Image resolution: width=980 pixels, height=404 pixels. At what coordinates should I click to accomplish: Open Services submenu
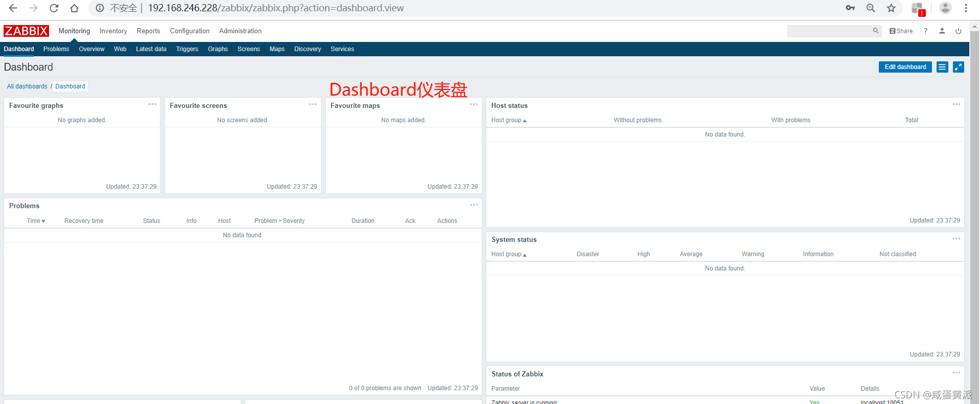pyautogui.click(x=342, y=49)
